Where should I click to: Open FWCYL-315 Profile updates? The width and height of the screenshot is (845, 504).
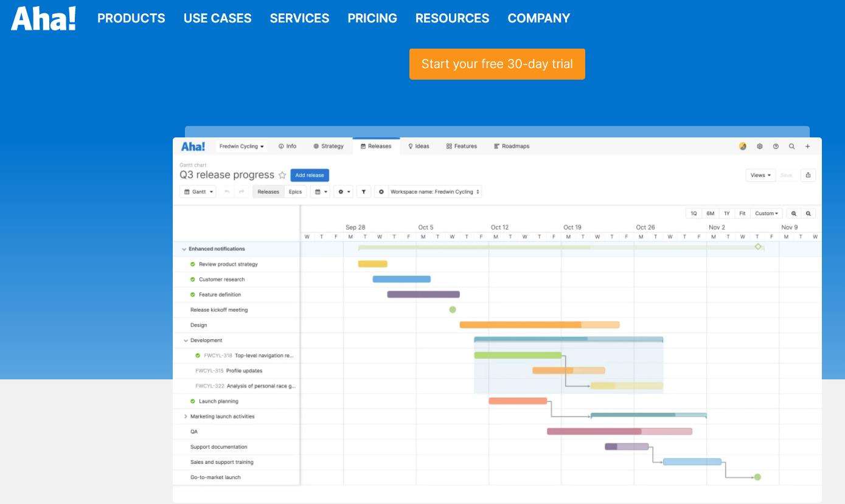pyautogui.click(x=229, y=371)
